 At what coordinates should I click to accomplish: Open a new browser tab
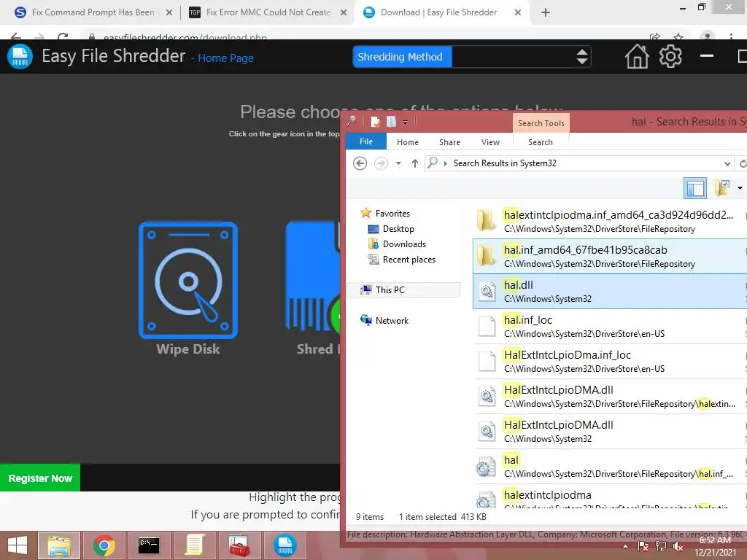tap(546, 13)
